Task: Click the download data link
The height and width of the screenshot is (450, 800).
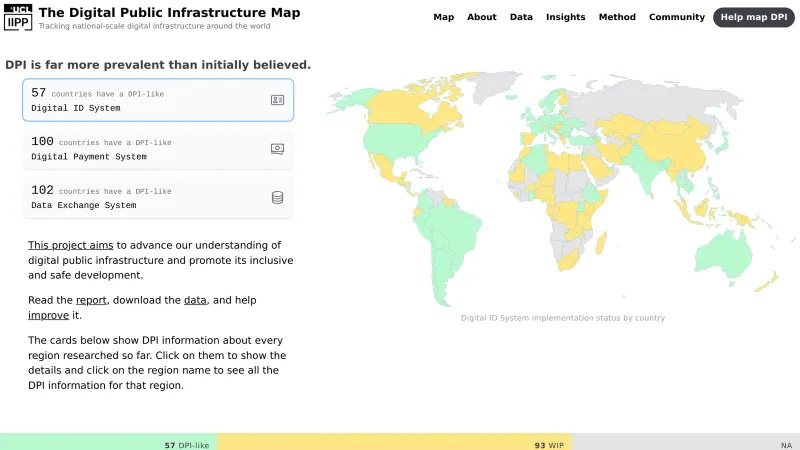Action: point(196,300)
